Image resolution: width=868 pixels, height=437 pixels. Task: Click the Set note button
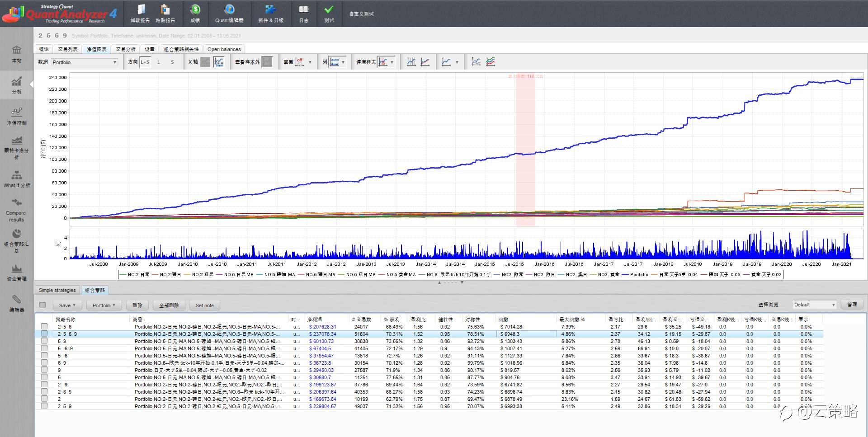click(x=205, y=305)
